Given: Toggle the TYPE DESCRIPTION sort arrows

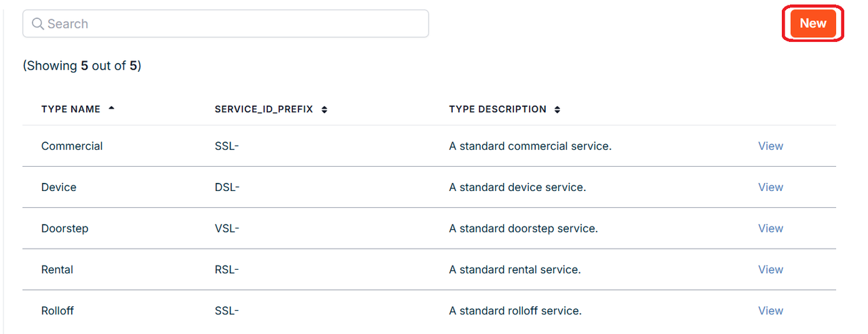Looking at the screenshot, I should click(x=557, y=109).
